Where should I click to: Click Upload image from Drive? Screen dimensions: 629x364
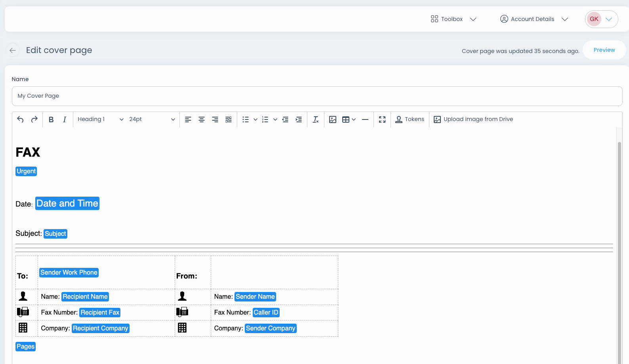click(x=473, y=119)
